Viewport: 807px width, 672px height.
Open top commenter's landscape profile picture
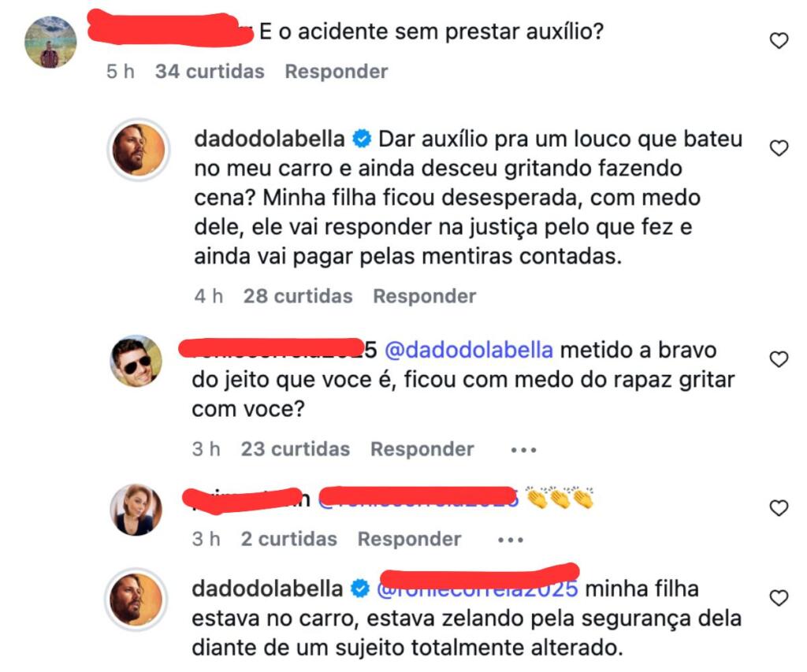click(x=50, y=43)
